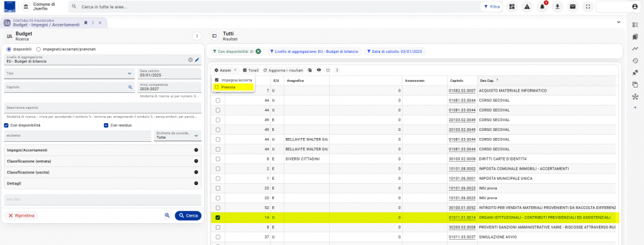Image resolution: width=644 pixels, height=245 pixels.
Task: Clear the Livello di aggregazione field
Action: click(x=191, y=59)
